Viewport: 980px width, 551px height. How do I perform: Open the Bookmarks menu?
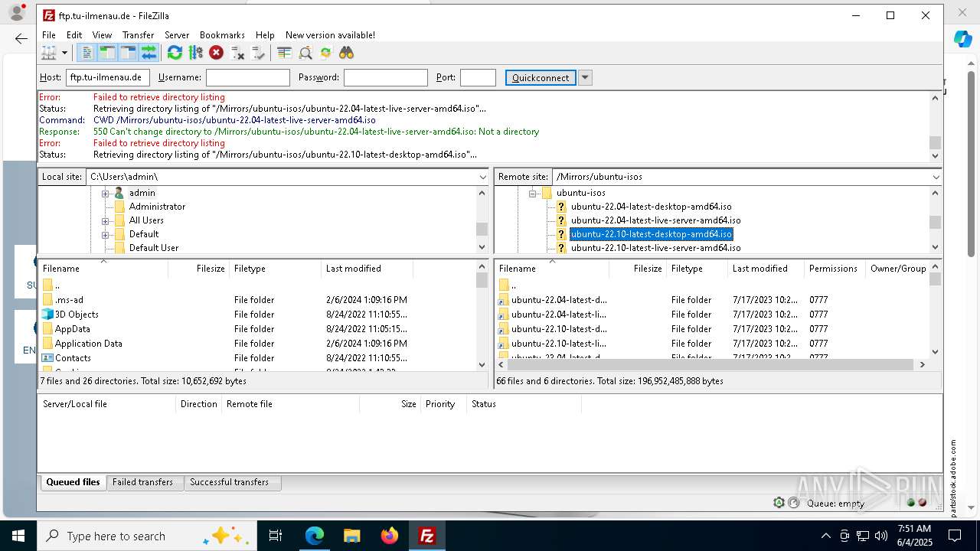click(222, 35)
